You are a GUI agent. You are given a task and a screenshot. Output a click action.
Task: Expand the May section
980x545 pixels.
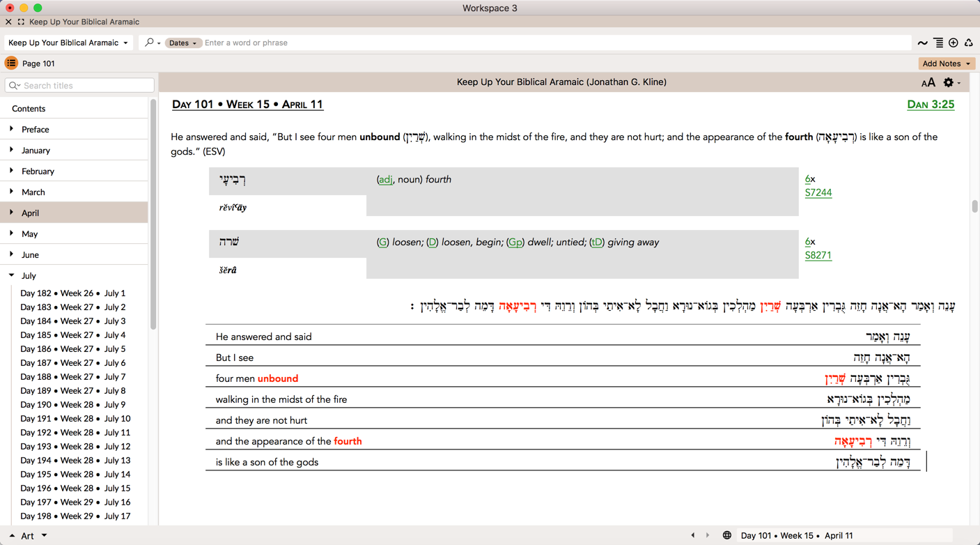click(x=11, y=233)
